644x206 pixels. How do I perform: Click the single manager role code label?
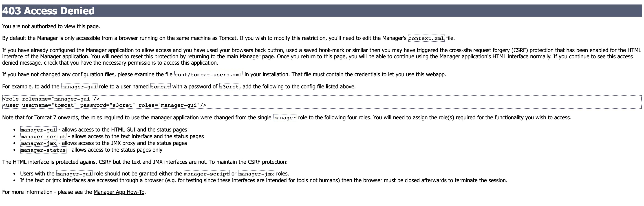pyautogui.click(x=285, y=118)
